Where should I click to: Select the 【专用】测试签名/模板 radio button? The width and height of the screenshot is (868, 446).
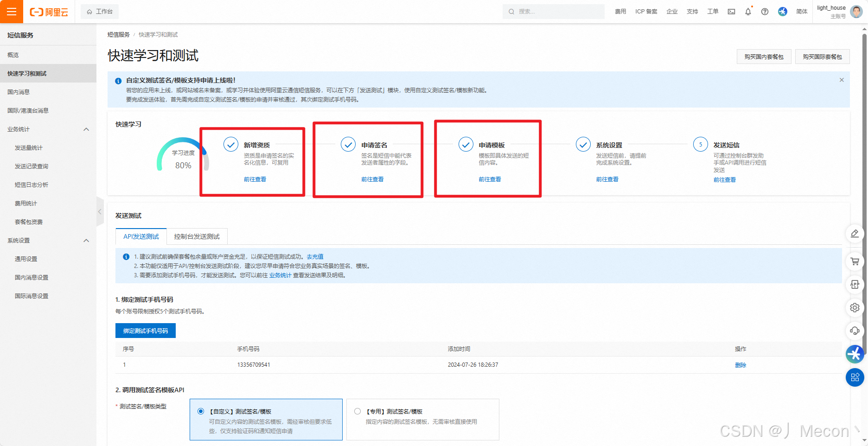coord(357,411)
